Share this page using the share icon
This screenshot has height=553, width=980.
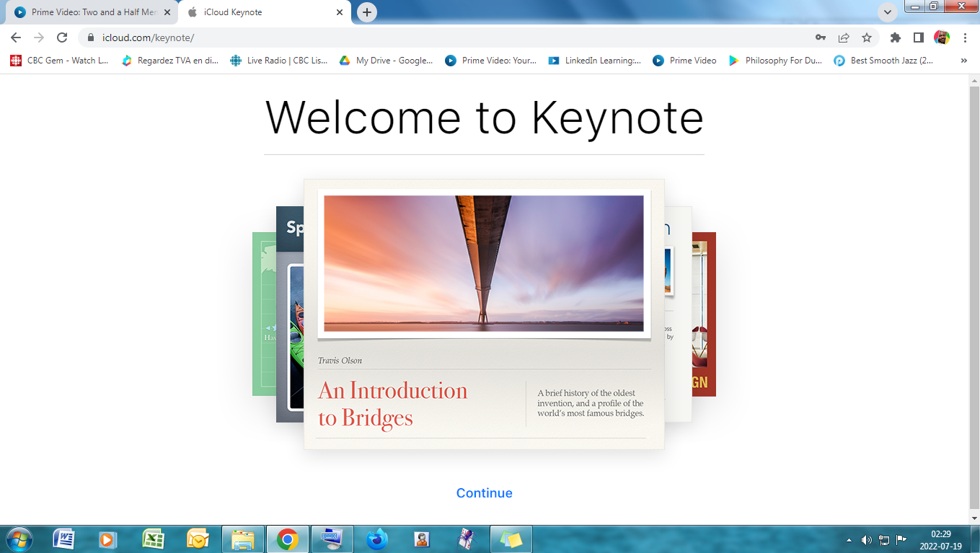click(843, 37)
